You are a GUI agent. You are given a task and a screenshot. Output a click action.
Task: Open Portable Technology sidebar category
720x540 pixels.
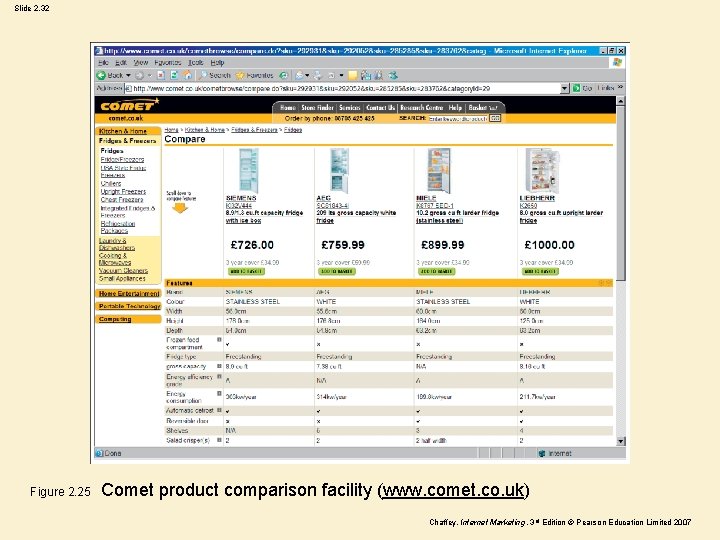[x=129, y=306]
